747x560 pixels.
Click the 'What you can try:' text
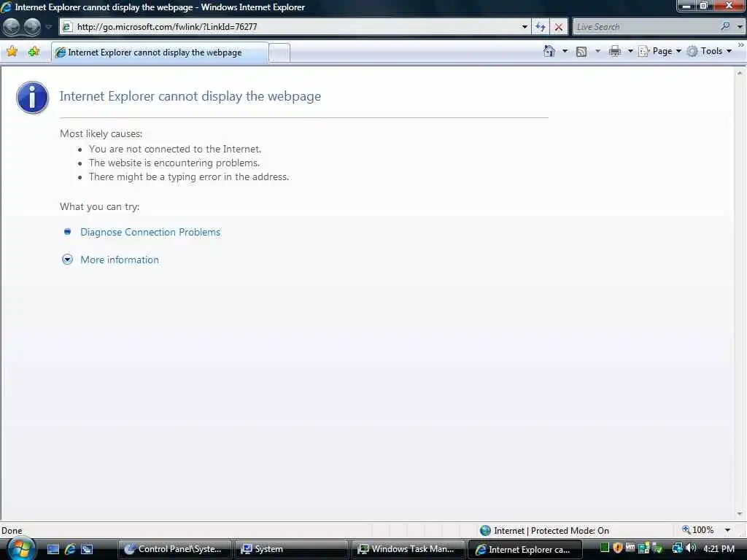point(99,206)
